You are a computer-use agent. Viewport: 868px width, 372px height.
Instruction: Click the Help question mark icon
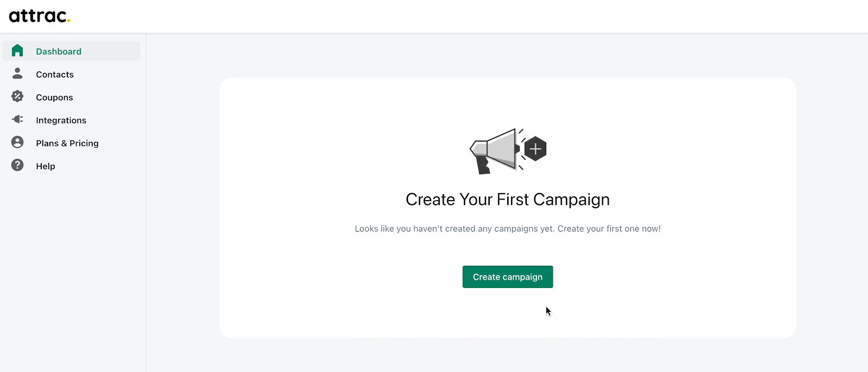[17, 165]
